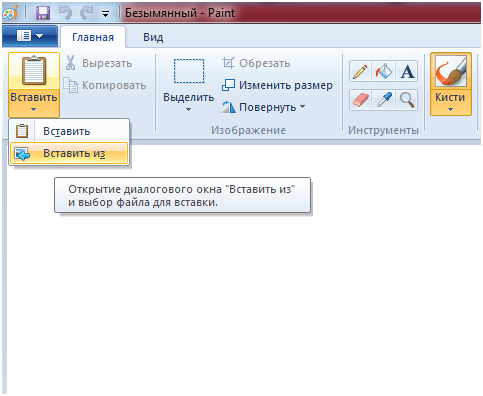
Task: Redo the last undone action
Action: 87,13
